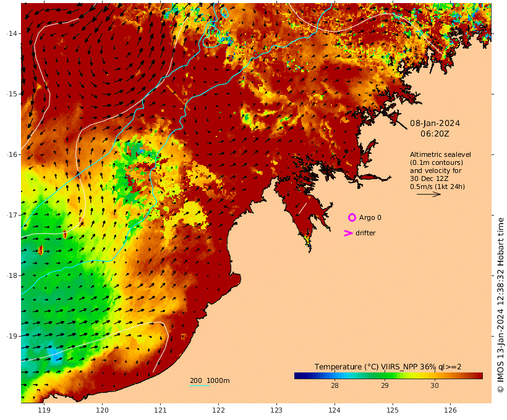This screenshot has height=420, width=507.
Task: Click the temperature color bar near 30
Action: 435,376
